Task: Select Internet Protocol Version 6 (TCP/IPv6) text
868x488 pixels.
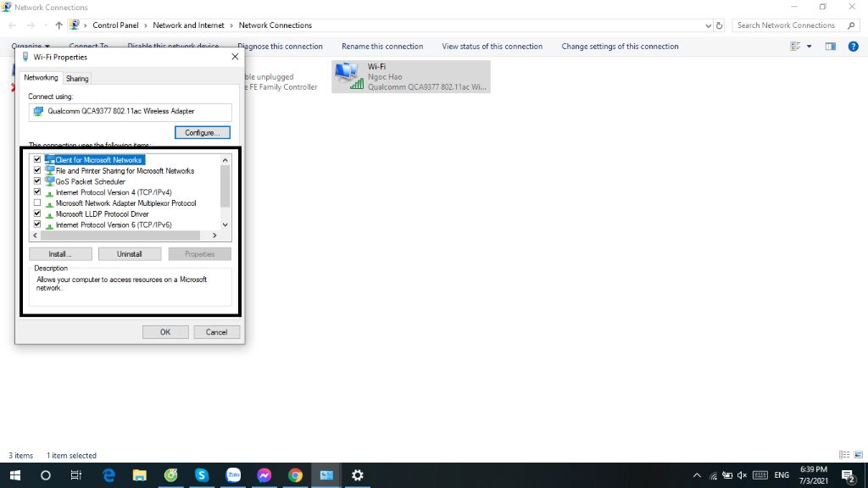Action: [114, 225]
